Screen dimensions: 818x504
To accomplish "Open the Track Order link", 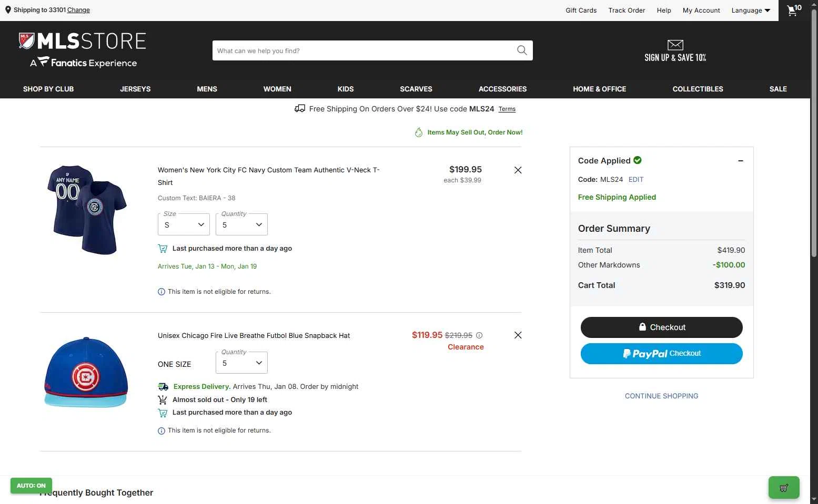I will click(627, 11).
